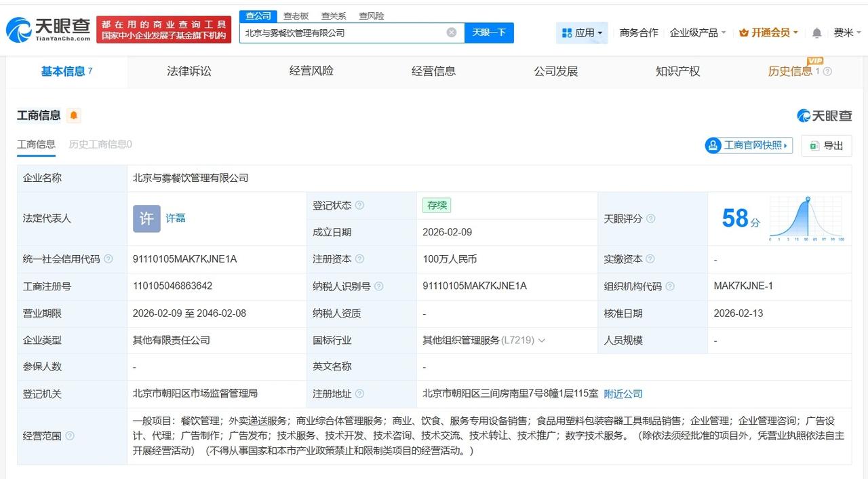Open the 历史信息 VIP tab
Screen dimensions: 868x479
pos(790,71)
